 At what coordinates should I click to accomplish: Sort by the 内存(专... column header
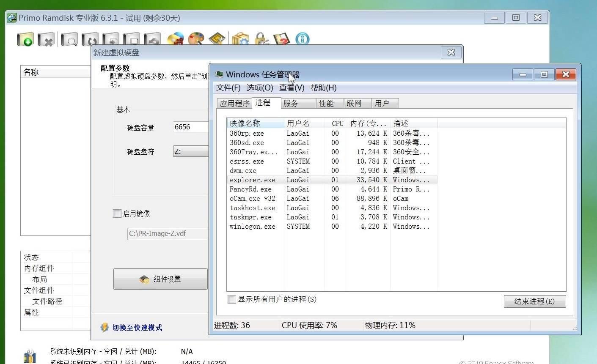click(368, 123)
